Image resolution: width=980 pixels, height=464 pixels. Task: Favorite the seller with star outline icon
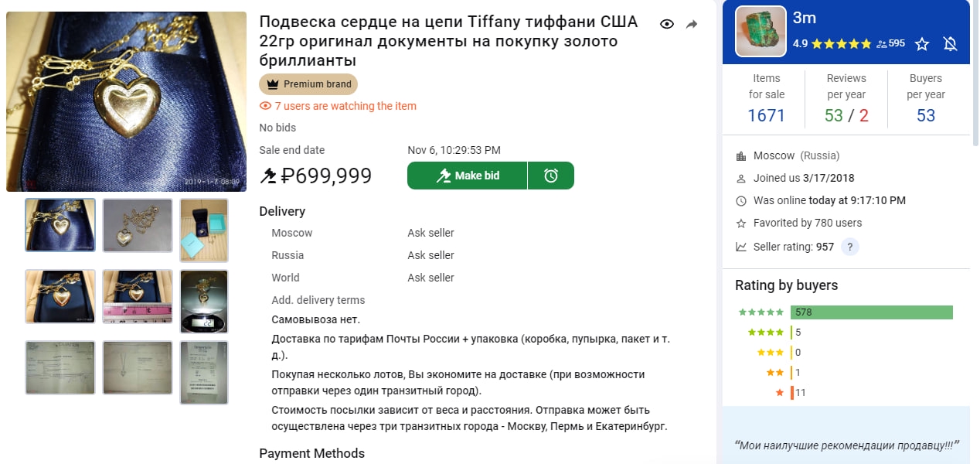(x=922, y=44)
